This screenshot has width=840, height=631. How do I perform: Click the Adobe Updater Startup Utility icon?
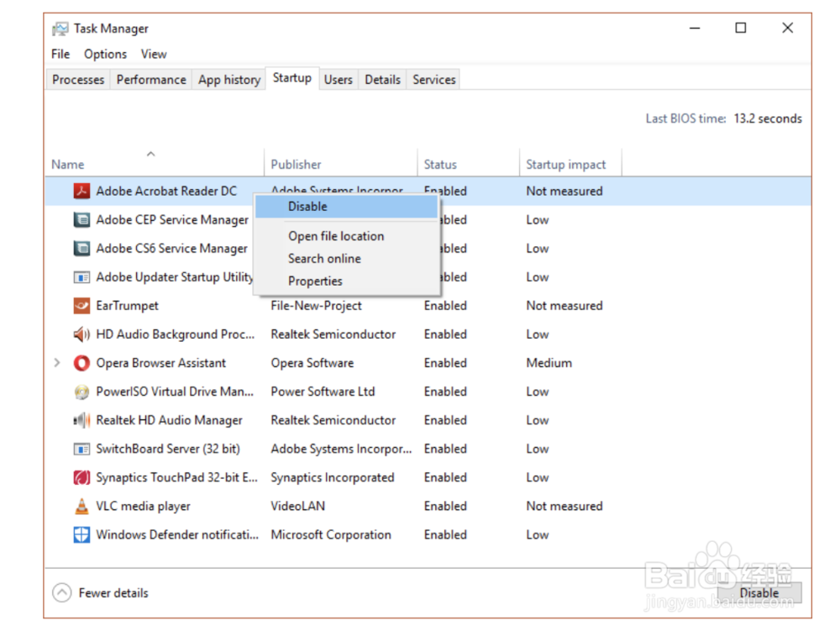click(x=81, y=277)
